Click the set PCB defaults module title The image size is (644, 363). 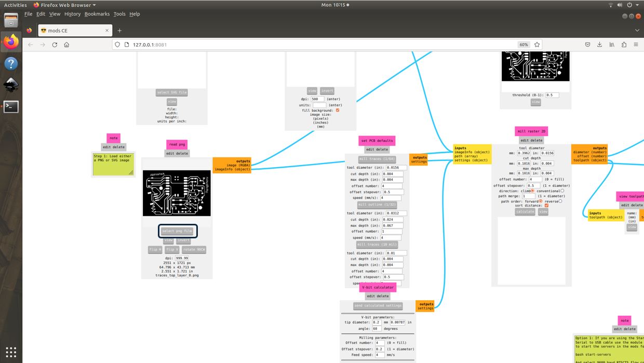(377, 141)
